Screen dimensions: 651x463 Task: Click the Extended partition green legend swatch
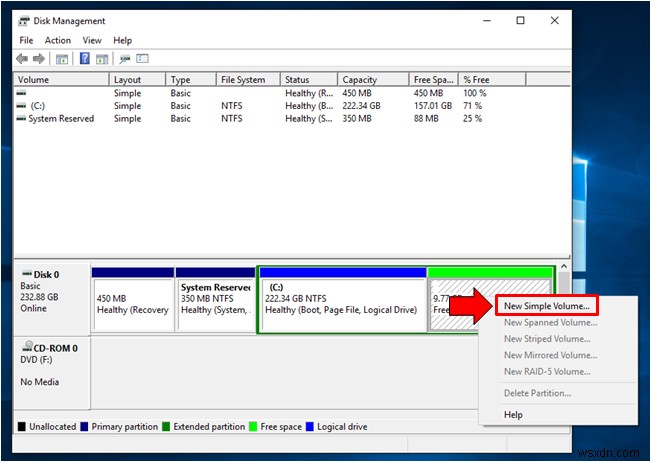pos(166,426)
